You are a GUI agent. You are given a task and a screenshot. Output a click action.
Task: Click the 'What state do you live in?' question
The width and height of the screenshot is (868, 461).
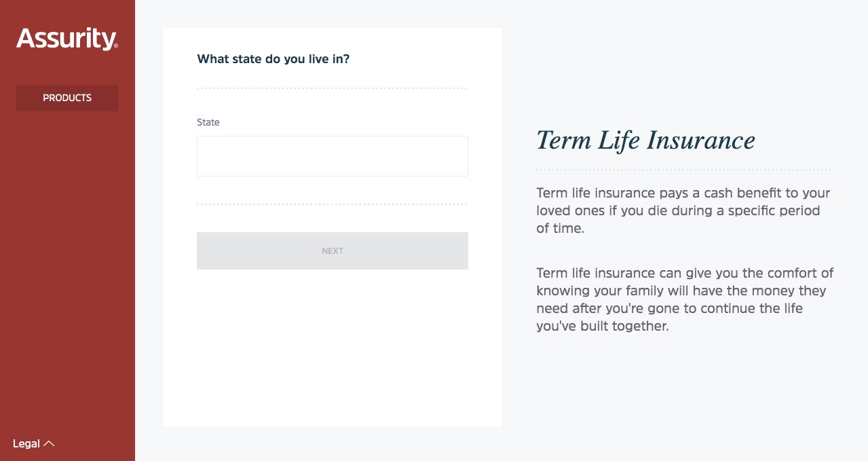point(273,59)
